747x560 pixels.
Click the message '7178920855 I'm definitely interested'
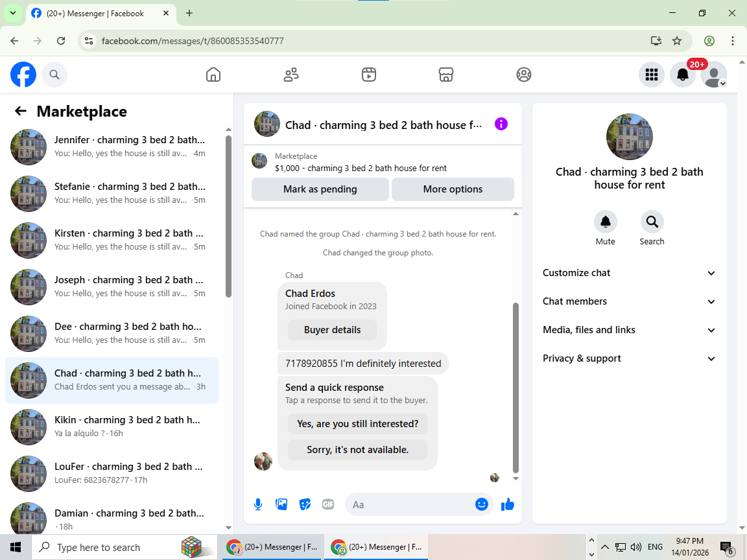pos(363,364)
